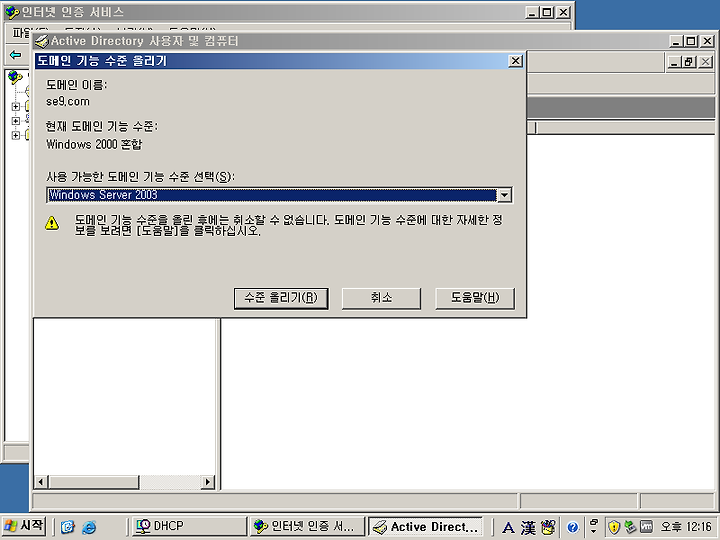720x540 pixels.
Task: Cancel the dialog with 취소 button
Action: pyautogui.click(x=381, y=298)
